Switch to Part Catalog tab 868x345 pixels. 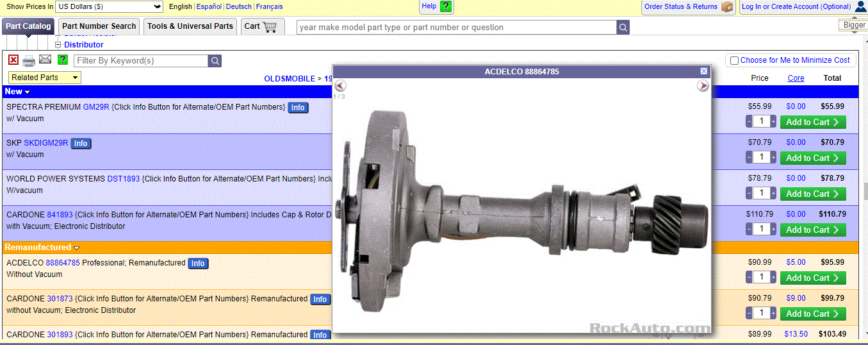click(x=28, y=26)
